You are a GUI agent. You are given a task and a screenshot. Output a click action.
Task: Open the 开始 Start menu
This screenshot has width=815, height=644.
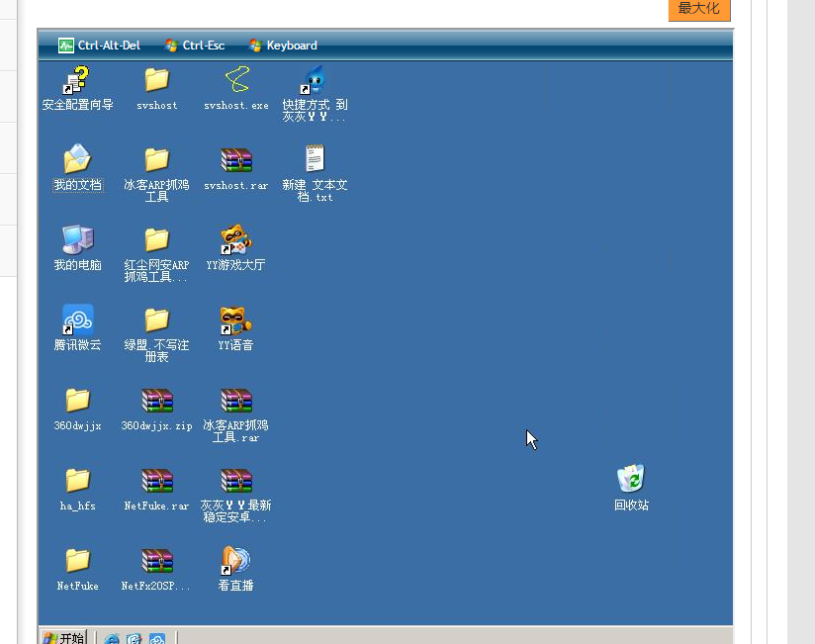64,637
